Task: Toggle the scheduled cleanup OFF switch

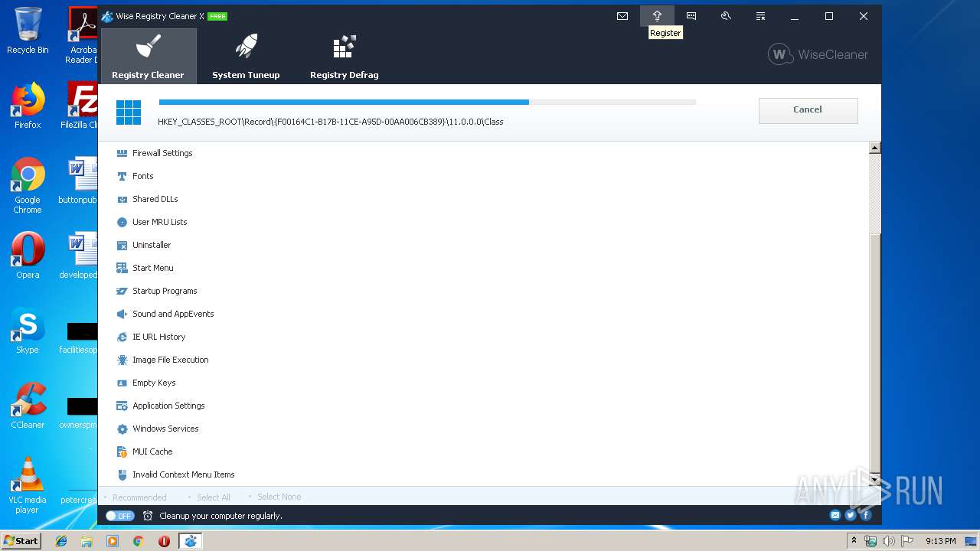Action: click(120, 516)
